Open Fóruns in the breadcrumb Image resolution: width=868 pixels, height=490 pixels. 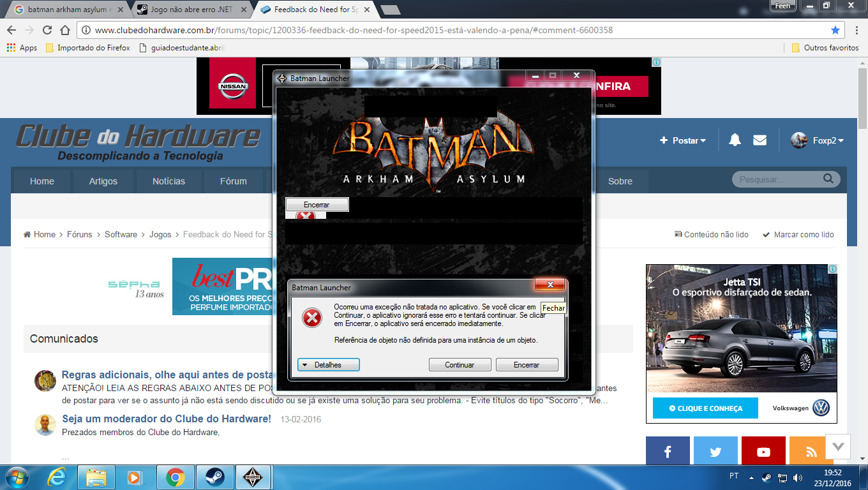point(80,235)
